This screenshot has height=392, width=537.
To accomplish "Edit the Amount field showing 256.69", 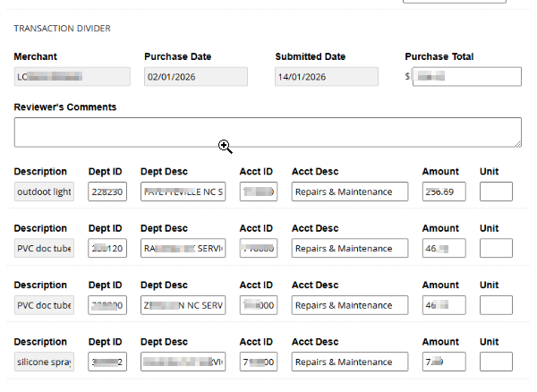I will (444, 192).
